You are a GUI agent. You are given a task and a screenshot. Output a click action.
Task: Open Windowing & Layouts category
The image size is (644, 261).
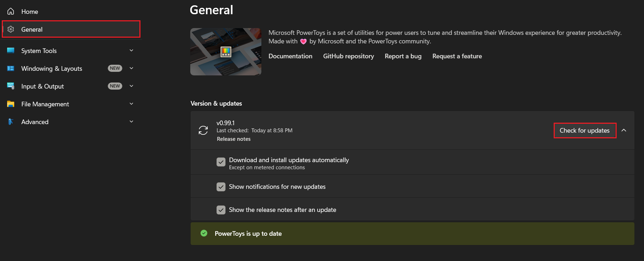click(x=71, y=68)
